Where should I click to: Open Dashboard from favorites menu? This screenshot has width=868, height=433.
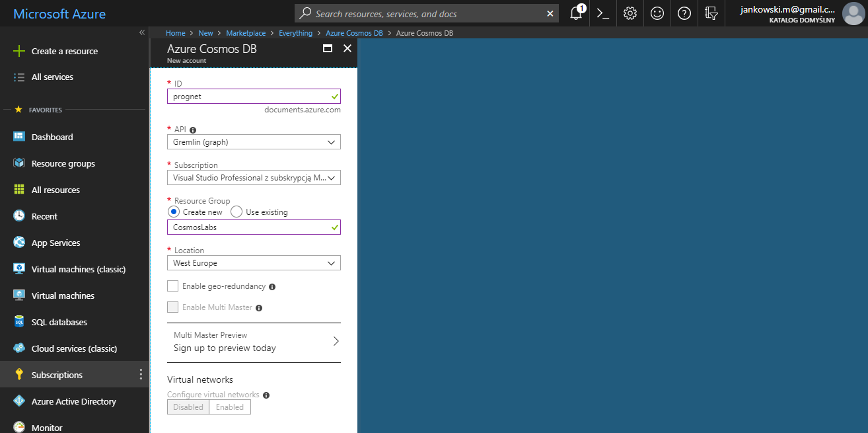(75, 137)
